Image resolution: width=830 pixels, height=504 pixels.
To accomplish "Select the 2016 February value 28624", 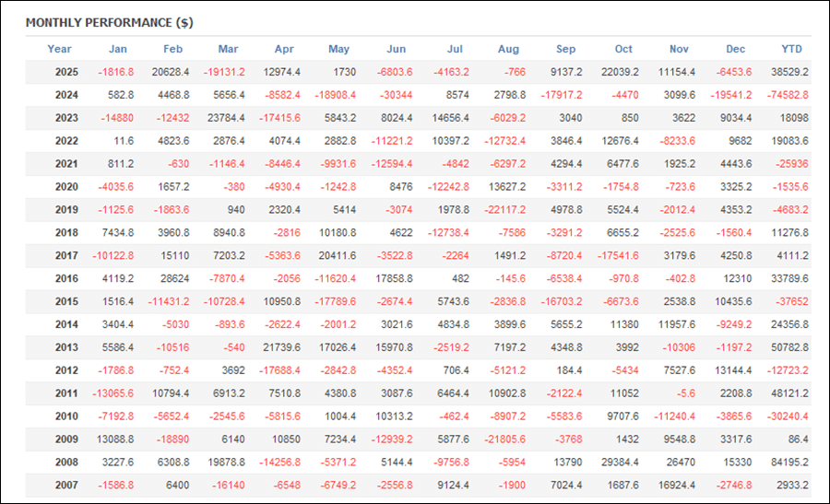I will [x=173, y=278].
